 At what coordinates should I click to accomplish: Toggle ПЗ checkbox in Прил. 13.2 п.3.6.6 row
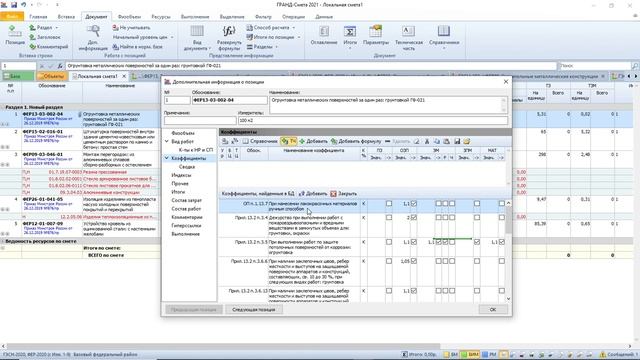point(389,261)
